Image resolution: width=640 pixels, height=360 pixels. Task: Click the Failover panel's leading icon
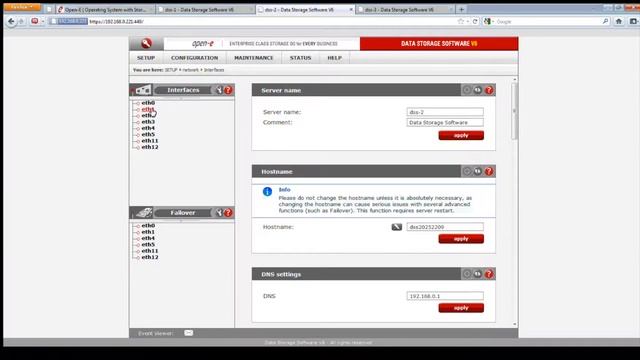[144, 212]
